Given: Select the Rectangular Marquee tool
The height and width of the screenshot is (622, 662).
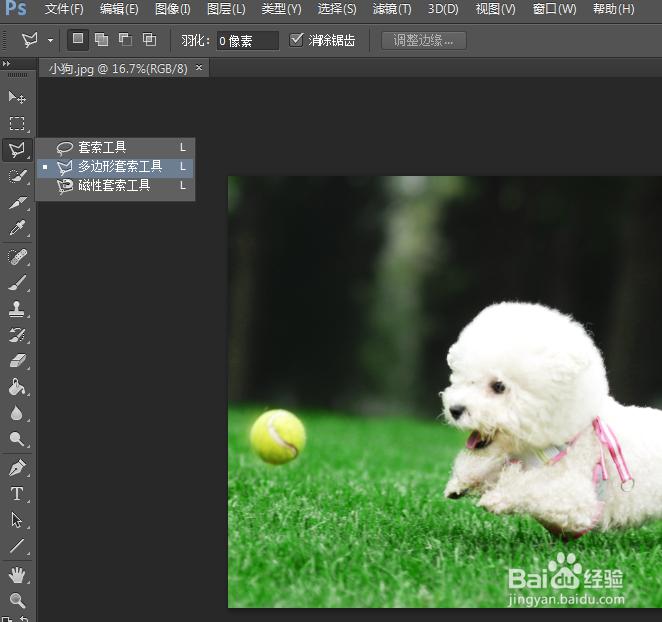Looking at the screenshot, I should click(x=17, y=123).
